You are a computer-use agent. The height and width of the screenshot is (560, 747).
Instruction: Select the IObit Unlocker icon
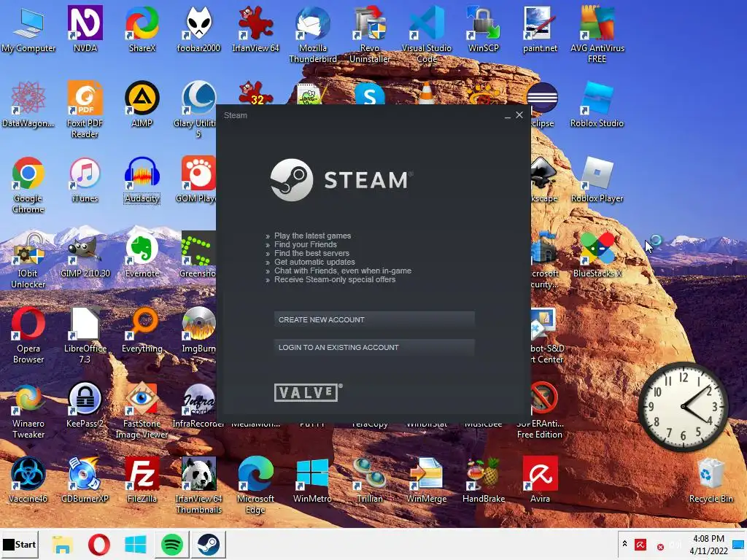(28, 261)
